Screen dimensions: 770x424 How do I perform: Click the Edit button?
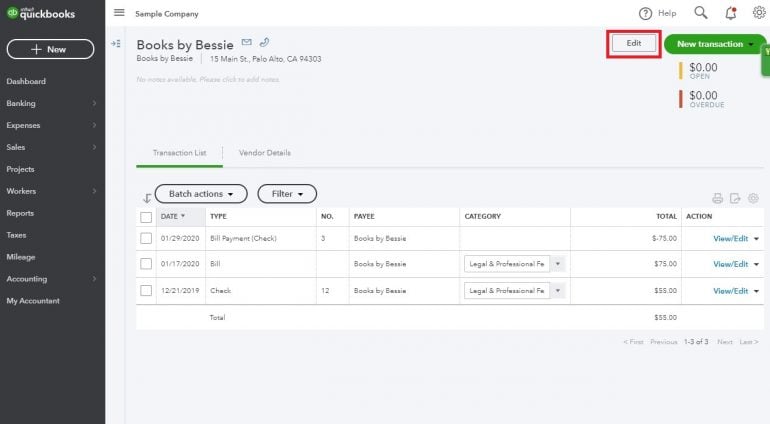[633, 44]
